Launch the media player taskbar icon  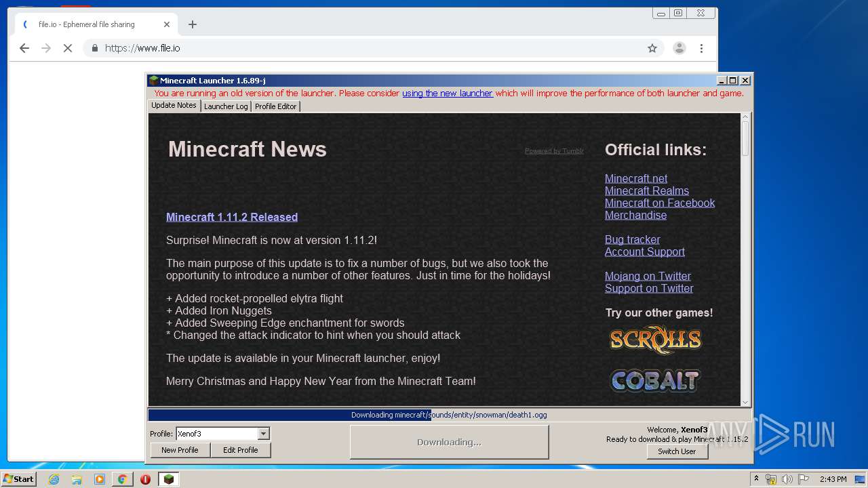(100, 479)
